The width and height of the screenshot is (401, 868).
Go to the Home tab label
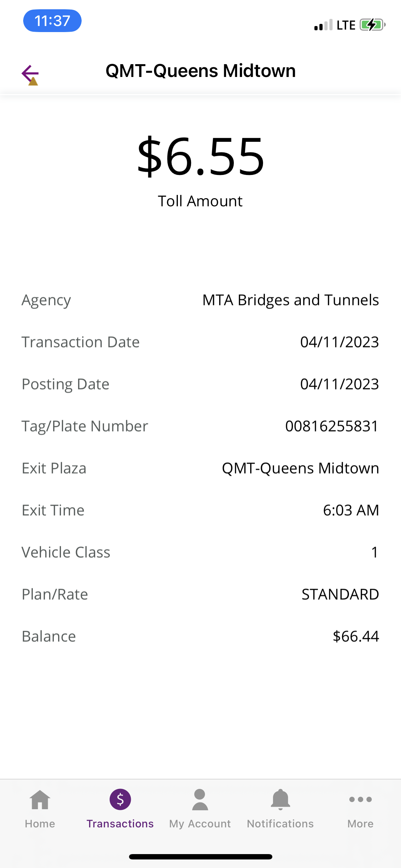[40, 824]
